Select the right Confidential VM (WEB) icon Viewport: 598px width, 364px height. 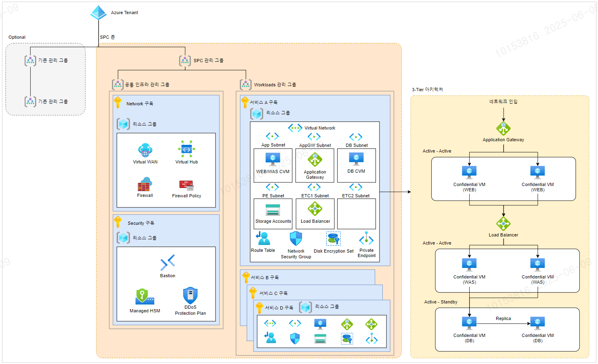click(x=537, y=173)
